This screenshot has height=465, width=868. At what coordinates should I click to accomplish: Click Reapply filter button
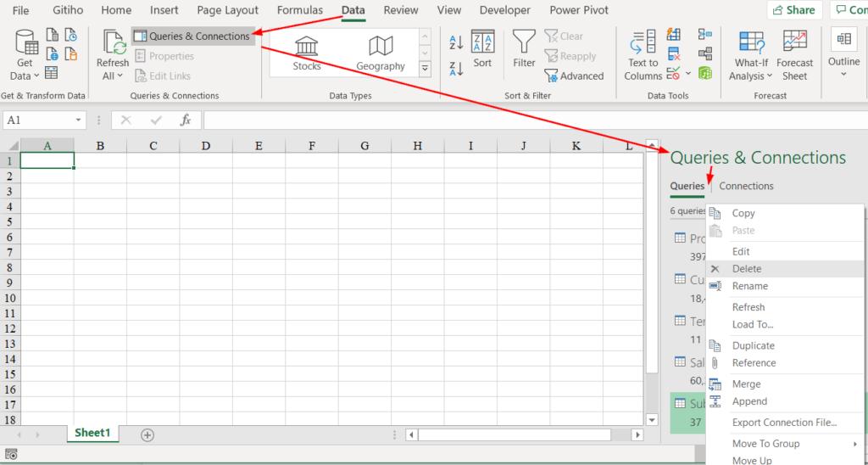tap(570, 56)
